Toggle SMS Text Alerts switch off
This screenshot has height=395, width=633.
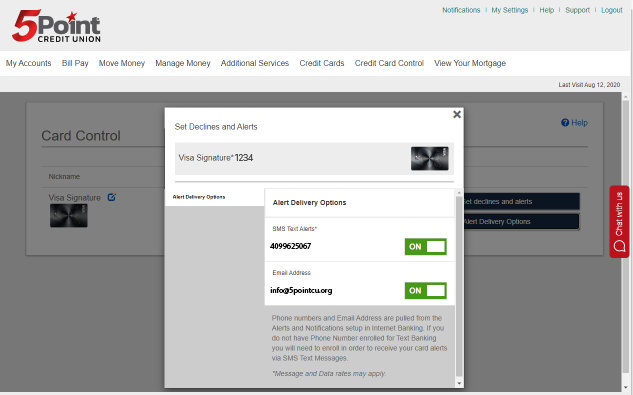pyautogui.click(x=425, y=247)
